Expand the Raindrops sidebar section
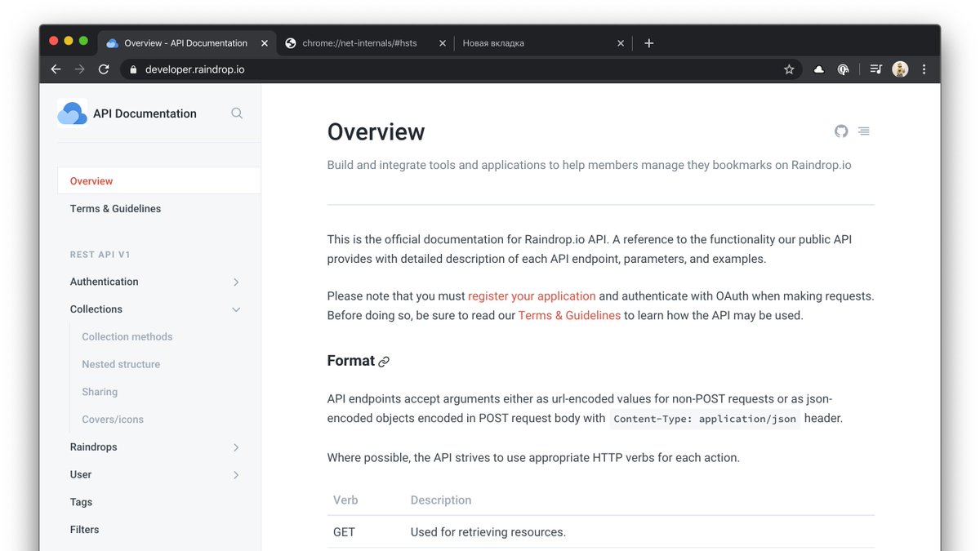 [x=236, y=447]
